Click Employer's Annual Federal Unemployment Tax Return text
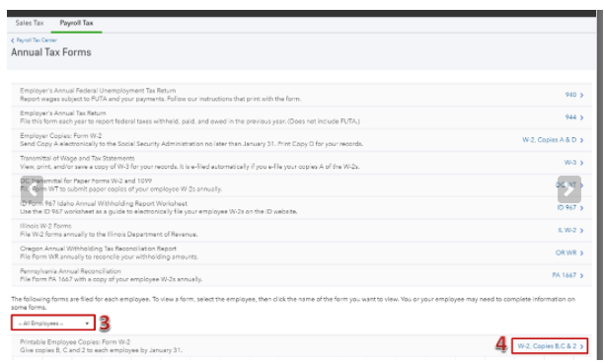 tap(98, 91)
